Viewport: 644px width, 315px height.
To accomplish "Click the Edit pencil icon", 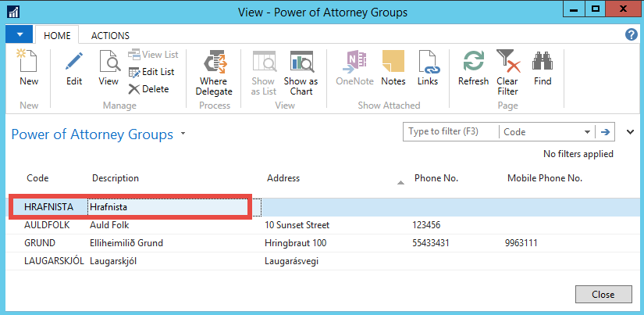I will (74, 63).
